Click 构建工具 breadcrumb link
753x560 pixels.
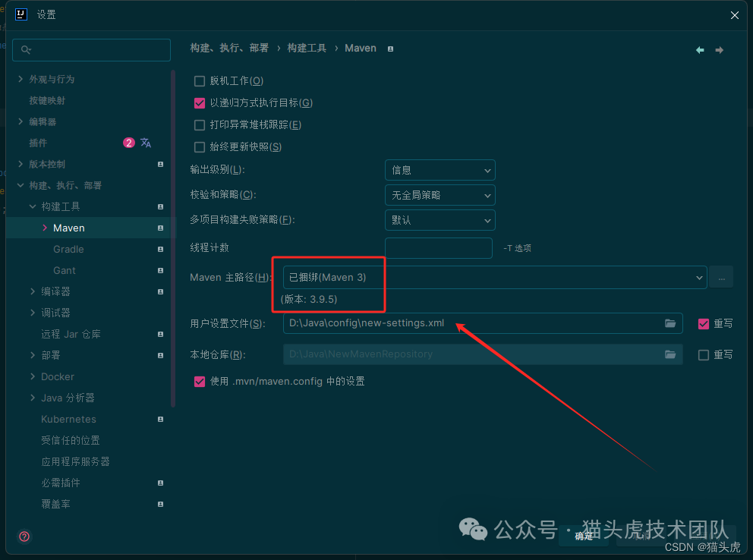pyautogui.click(x=307, y=48)
